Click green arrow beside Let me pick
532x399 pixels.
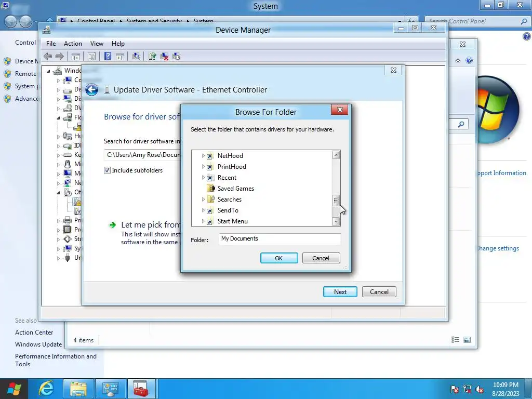pos(112,224)
